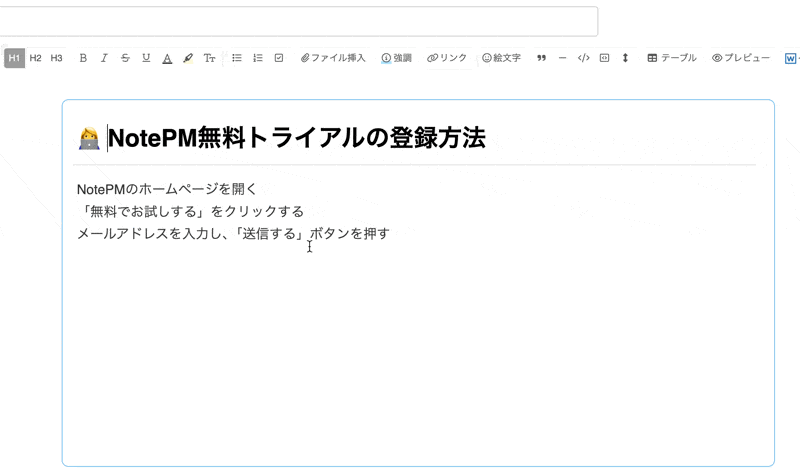Viewport: 800px width, 469px height.
Task: Insert a テーブル table
Action: click(672, 58)
